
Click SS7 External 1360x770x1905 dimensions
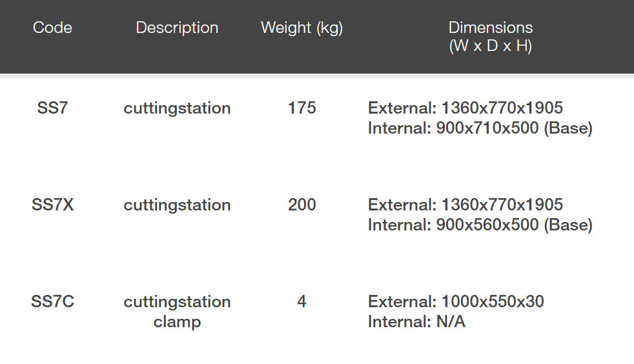click(465, 108)
